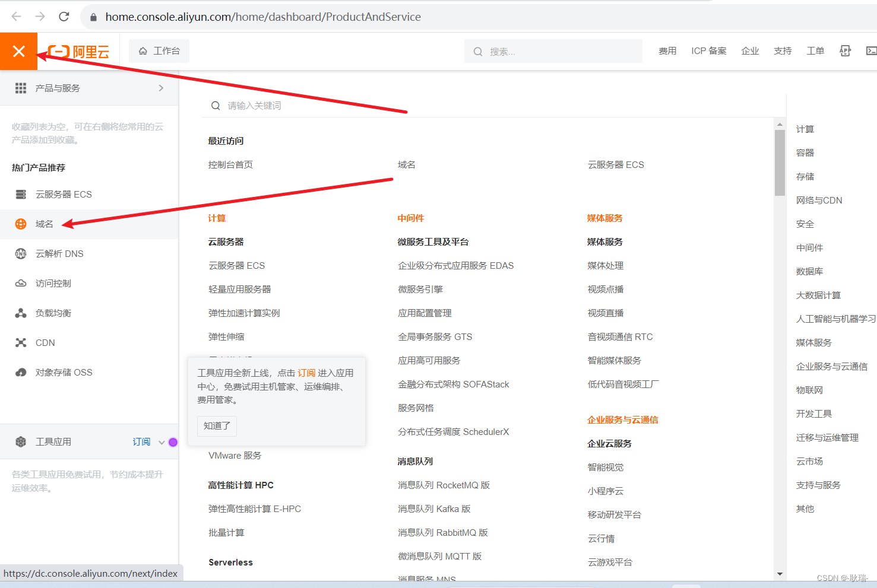Open the mobile APP icon in the header
Image resolution: width=877 pixels, height=588 pixels.
pyautogui.click(x=844, y=51)
